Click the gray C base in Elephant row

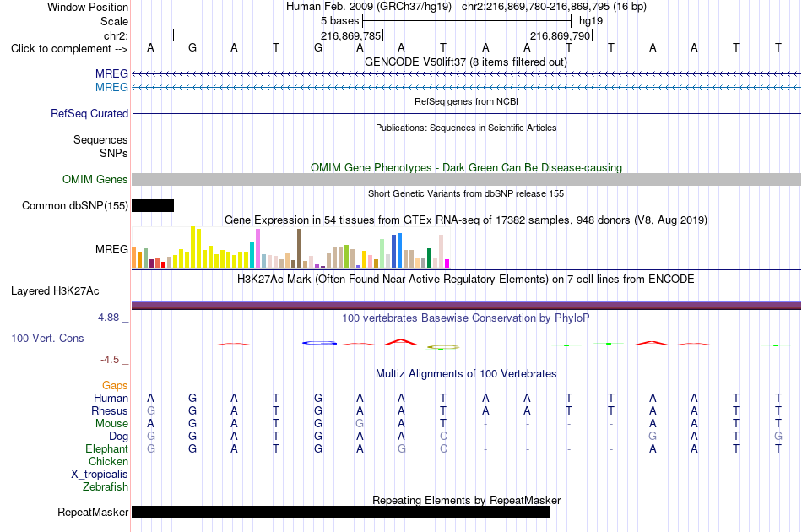(443, 448)
